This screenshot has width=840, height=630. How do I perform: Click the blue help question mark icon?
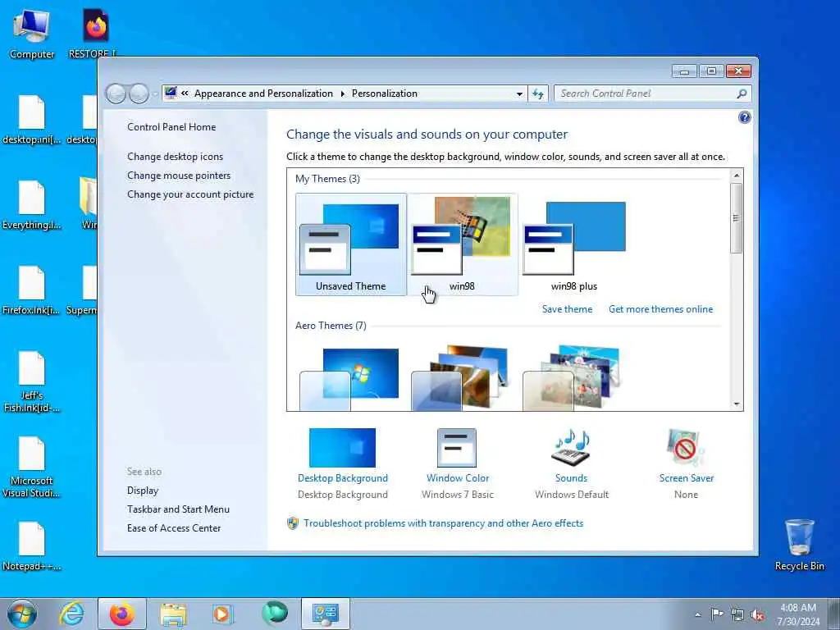pos(744,118)
